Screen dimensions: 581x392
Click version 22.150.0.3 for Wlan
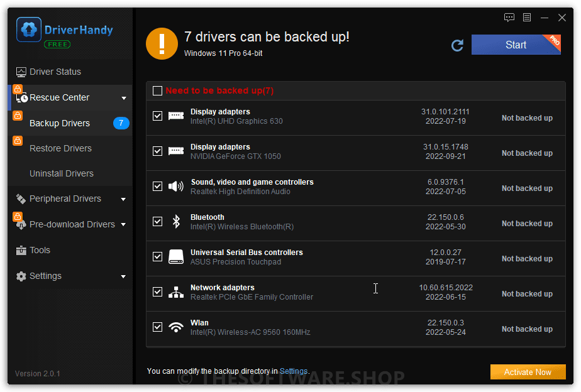[x=445, y=323]
